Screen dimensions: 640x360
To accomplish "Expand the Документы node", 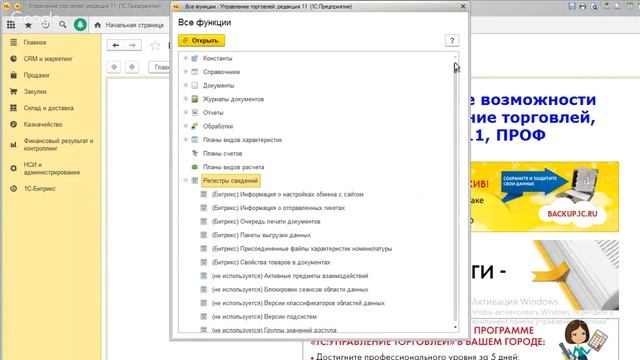I will 186,85.
